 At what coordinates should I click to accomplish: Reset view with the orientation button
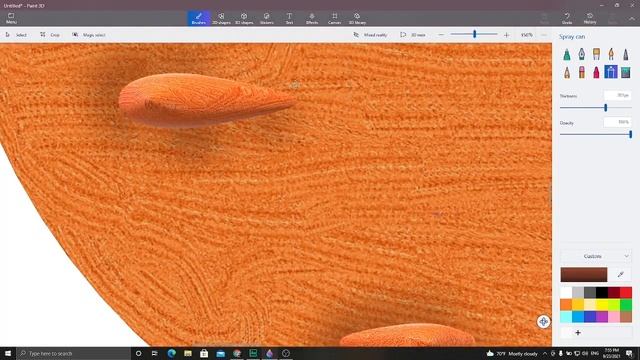click(x=543, y=322)
